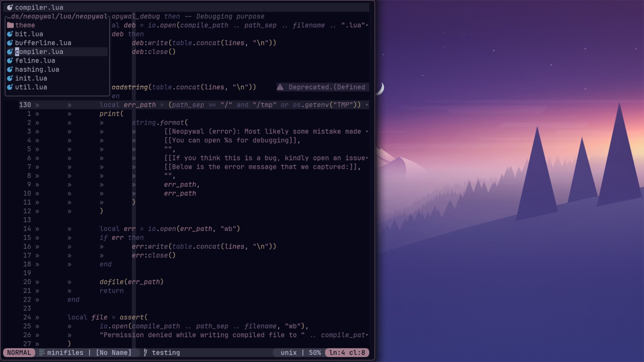Click the minifiles list icon in the statusline

click(42, 352)
